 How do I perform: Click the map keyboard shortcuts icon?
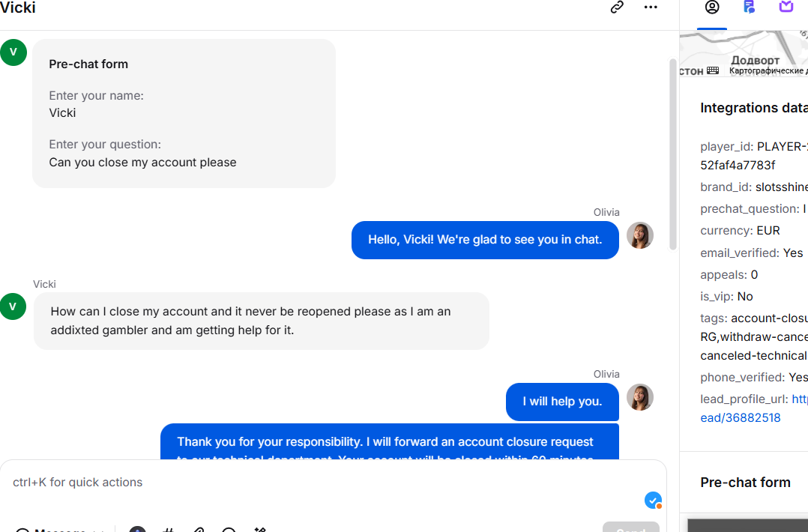[x=713, y=70]
